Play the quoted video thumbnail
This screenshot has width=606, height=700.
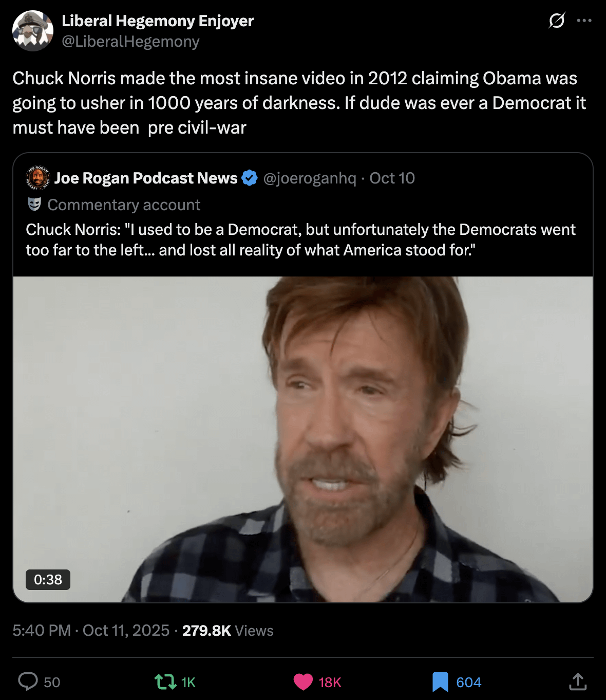pos(303,439)
